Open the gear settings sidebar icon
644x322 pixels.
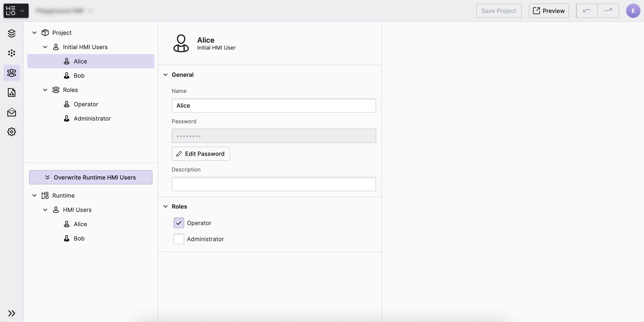pyautogui.click(x=11, y=132)
